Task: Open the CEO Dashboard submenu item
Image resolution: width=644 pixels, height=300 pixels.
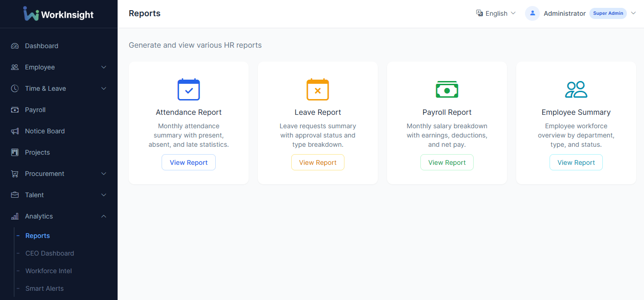Action: pos(50,253)
